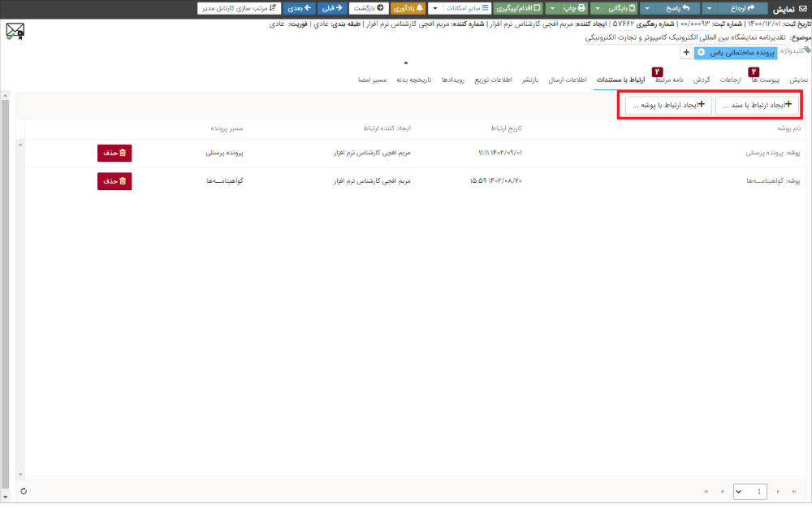The height and width of the screenshot is (508, 812).
Task: Delete the گواهینامه‌ها row via حذف button
Action: pos(114,181)
